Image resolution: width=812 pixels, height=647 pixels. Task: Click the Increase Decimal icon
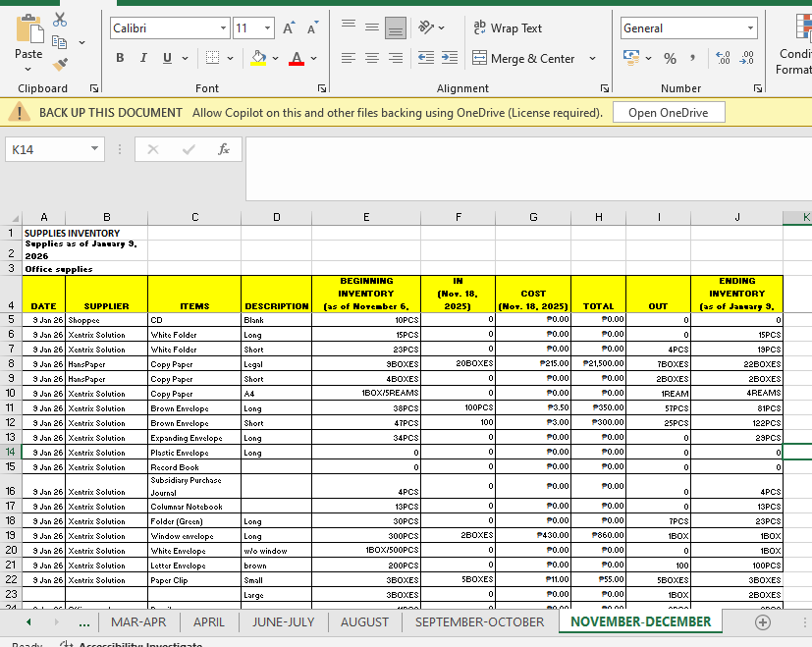click(x=723, y=59)
